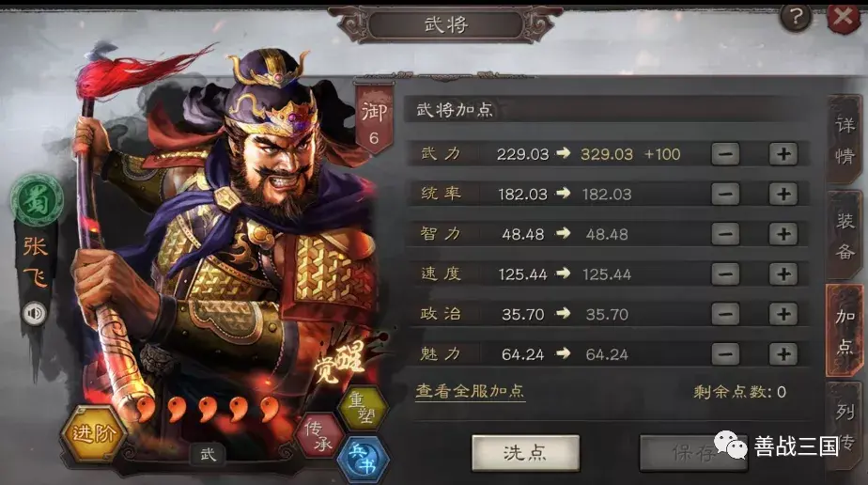This screenshot has height=485, width=868.
Task: Increase 武力 with the plus button
Action: (783, 154)
